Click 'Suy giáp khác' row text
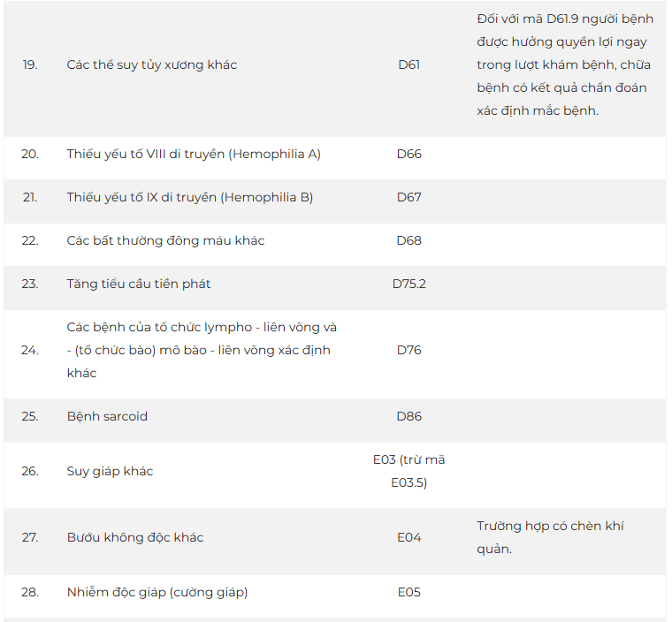 click(x=110, y=471)
